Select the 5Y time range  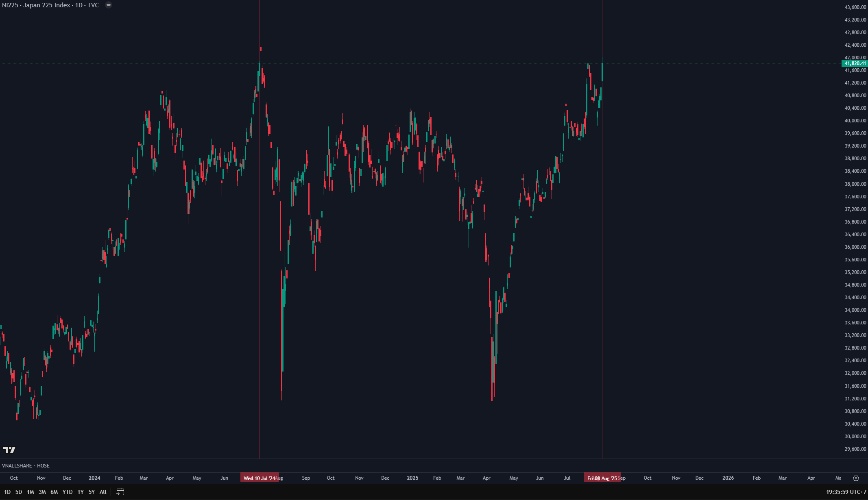pos(92,492)
